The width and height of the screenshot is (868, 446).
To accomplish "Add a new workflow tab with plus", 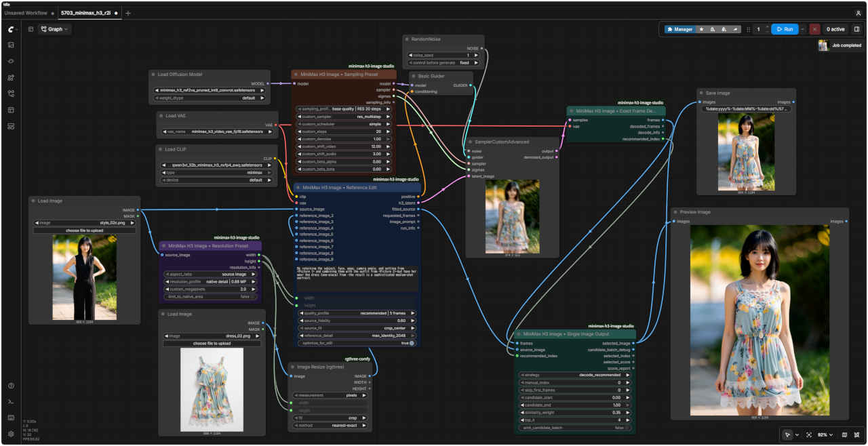I will coord(128,13).
